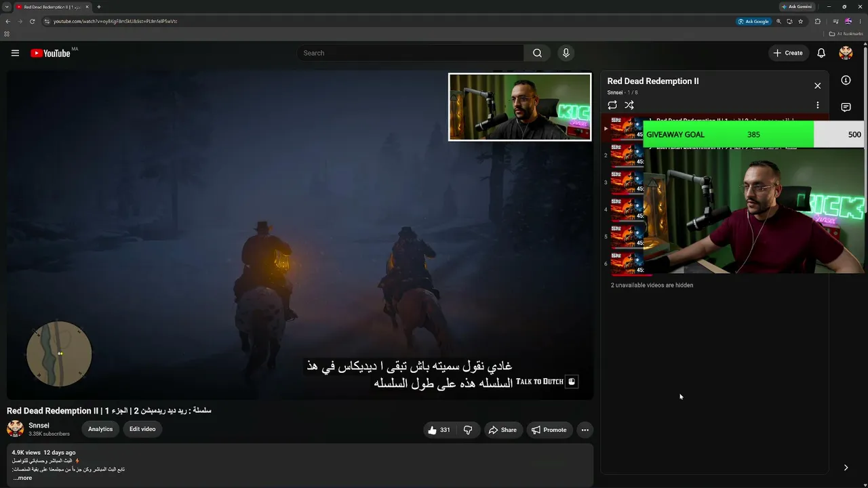Open YouTube notifications bell

[821, 53]
